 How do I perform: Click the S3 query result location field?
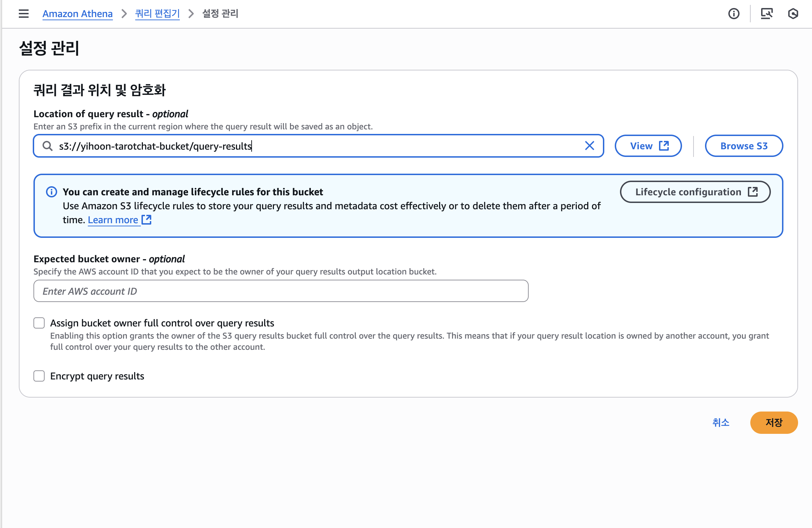click(314, 146)
